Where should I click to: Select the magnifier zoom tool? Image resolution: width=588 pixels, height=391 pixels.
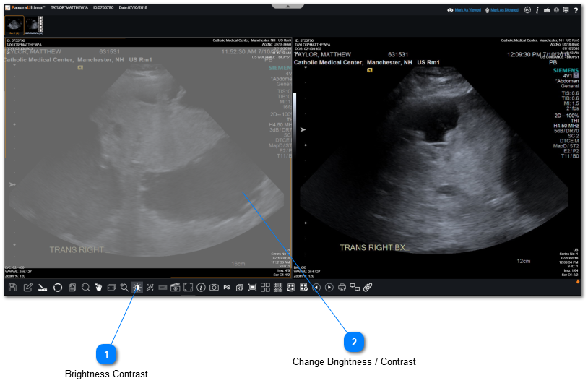coord(86,288)
